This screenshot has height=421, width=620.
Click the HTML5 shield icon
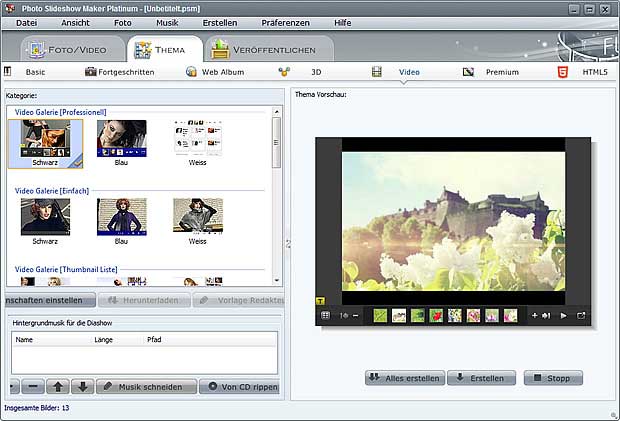[x=562, y=72]
